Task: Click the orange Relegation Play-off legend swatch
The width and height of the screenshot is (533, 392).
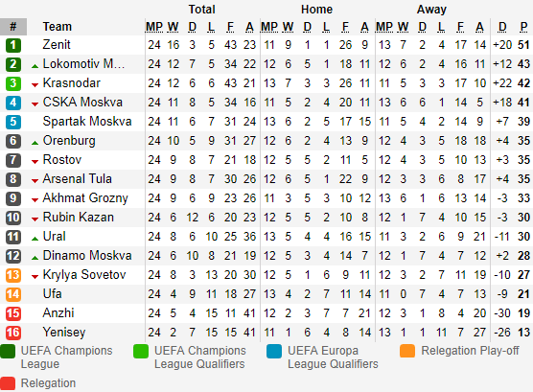Action: [x=407, y=351]
